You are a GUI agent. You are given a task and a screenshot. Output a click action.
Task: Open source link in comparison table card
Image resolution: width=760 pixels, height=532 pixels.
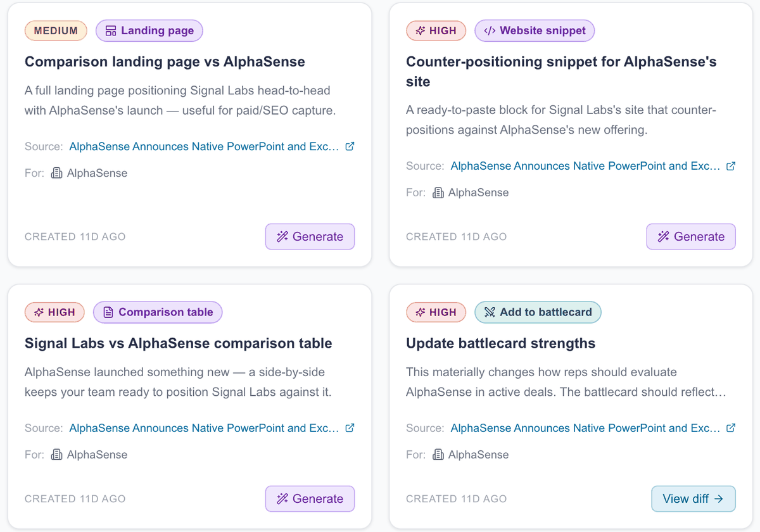point(204,428)
